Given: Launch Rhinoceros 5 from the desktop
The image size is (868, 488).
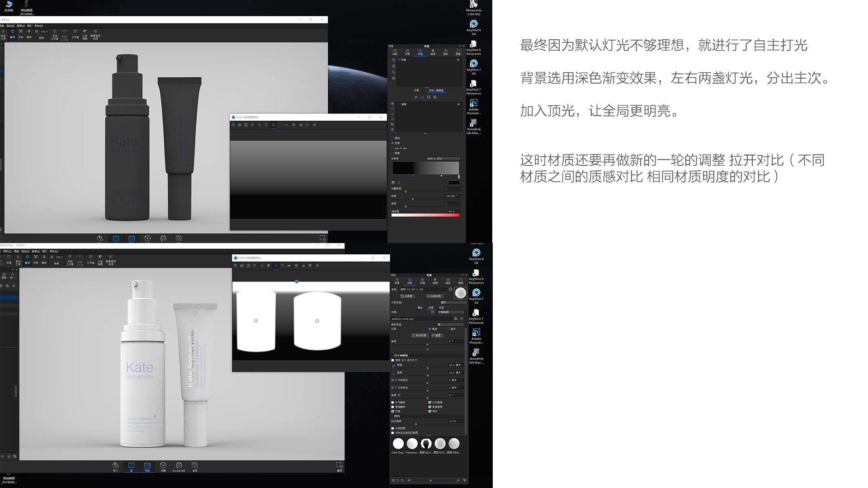Looking at the screenshot, I should pyautogui.click(x=473, y=5).
